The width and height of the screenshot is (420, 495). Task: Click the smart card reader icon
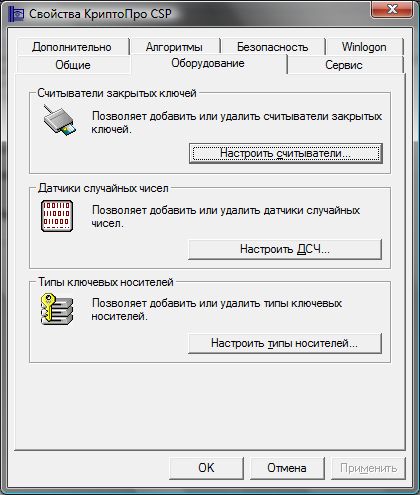[59, 121]
